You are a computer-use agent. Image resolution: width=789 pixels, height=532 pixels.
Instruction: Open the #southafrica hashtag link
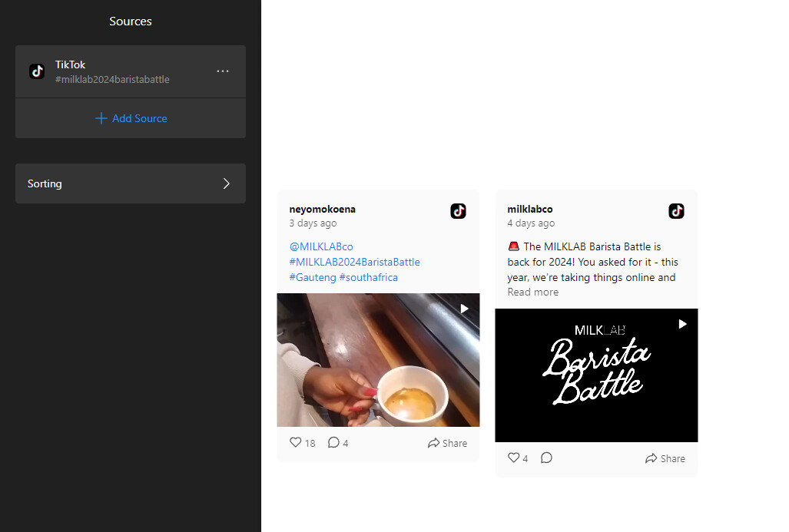pos(368,278)
